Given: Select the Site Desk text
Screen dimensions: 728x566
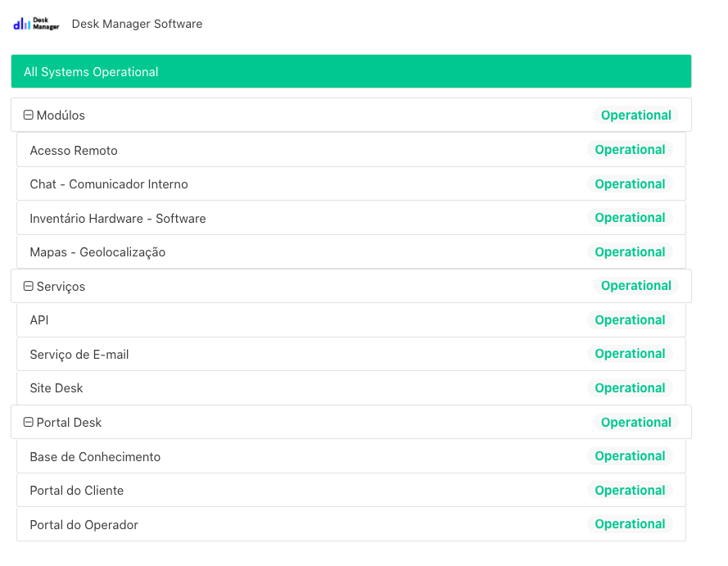Looking at the screenshot, I should tap(57, 388).
